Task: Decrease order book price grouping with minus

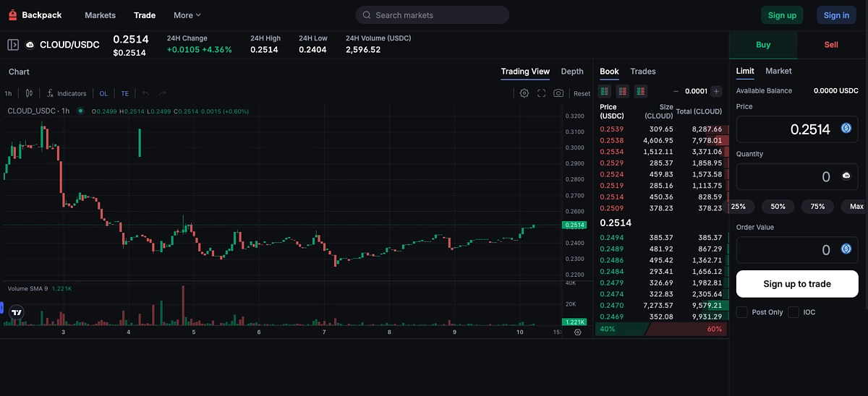Action: (676, 91)
